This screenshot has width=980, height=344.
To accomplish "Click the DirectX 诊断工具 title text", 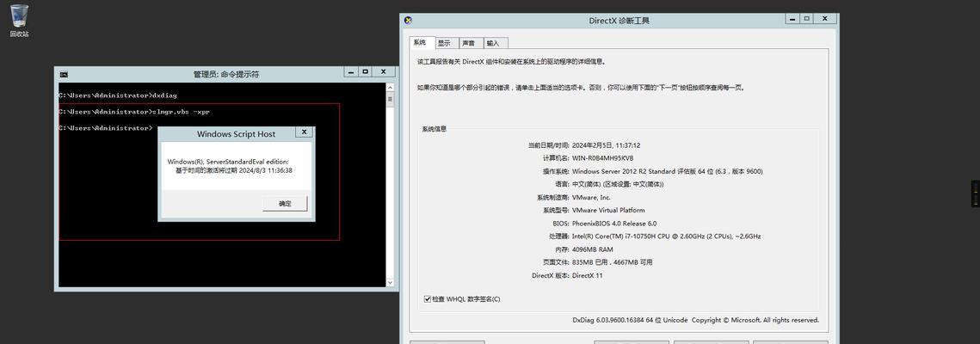I will [x=619, y=21].
